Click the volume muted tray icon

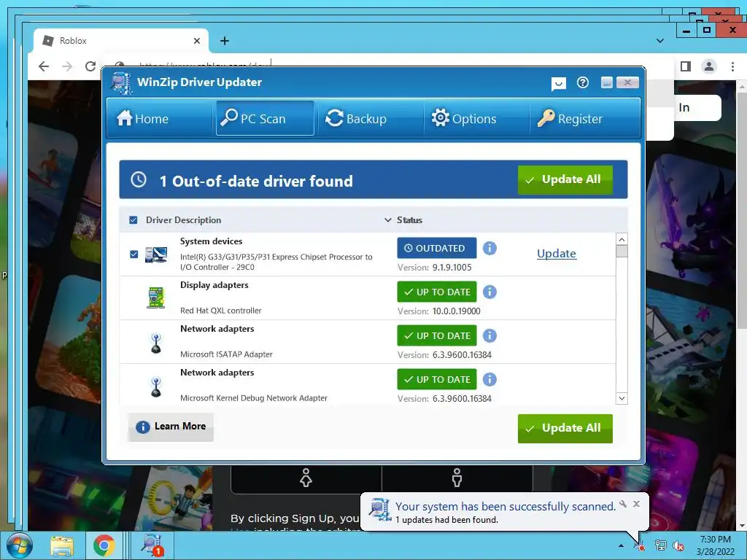(x=678, y=545)
